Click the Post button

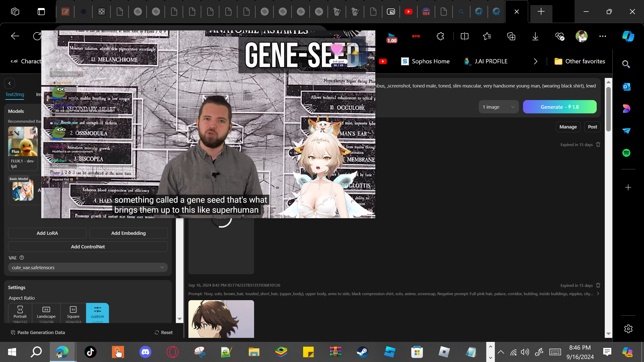pyautogui.click(x=592, y=127)
